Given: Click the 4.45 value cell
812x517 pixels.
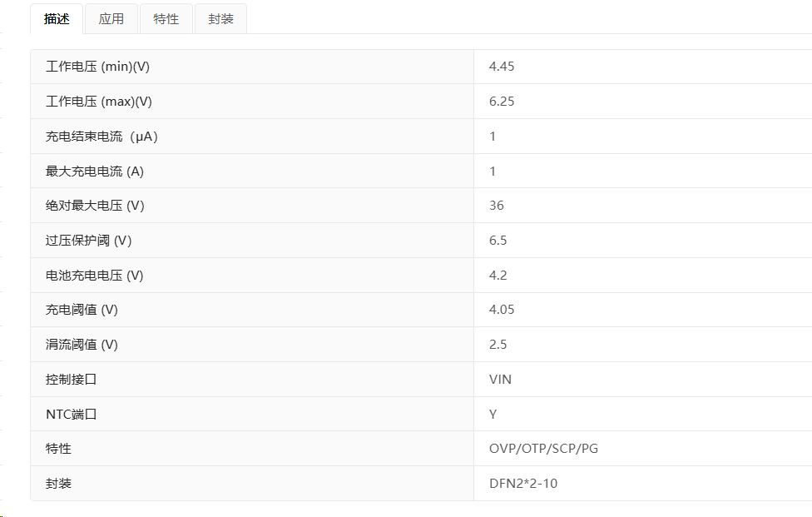Looking at the screenshot, I should coord(642,67).
